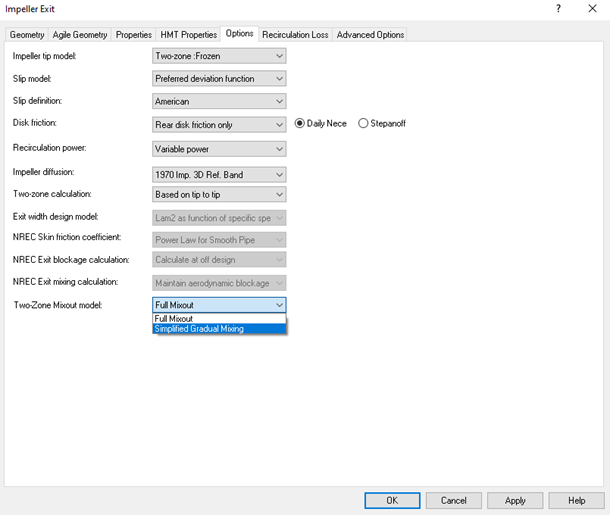Screen dimensions: 610x515
Task: Expand the Impeller diffusion dropdown
Action: (x=219, y=174)
